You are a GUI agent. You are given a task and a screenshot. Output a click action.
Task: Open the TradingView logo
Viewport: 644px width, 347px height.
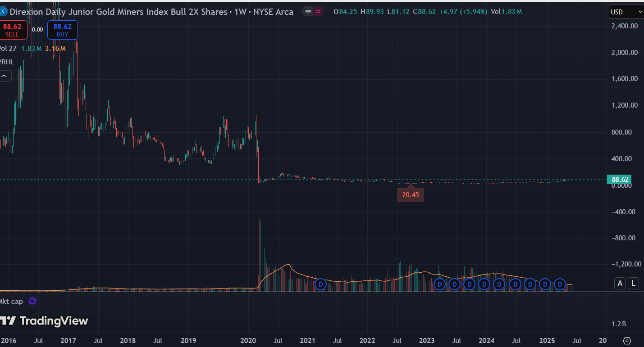click(44, 321)
